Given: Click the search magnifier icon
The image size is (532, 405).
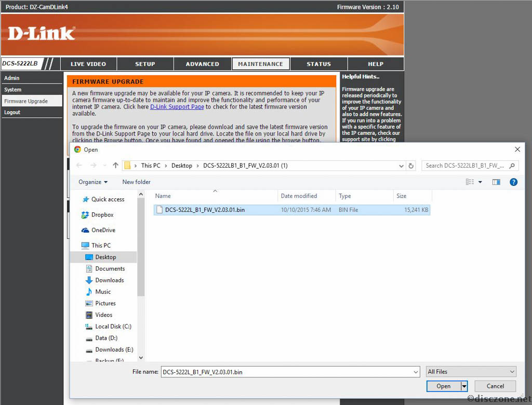Looking at the screenshot, I should point(512,166).
